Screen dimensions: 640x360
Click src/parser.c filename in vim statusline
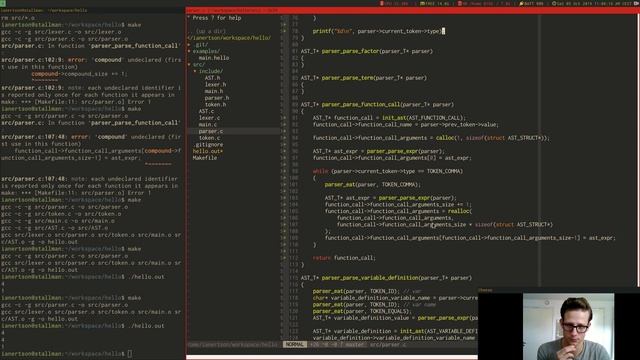(388, 345)
